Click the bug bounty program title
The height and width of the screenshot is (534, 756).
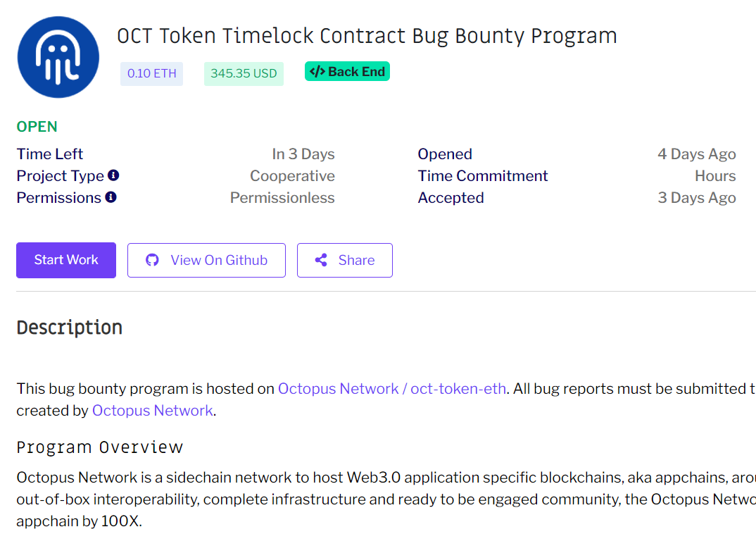coord(367,36)
